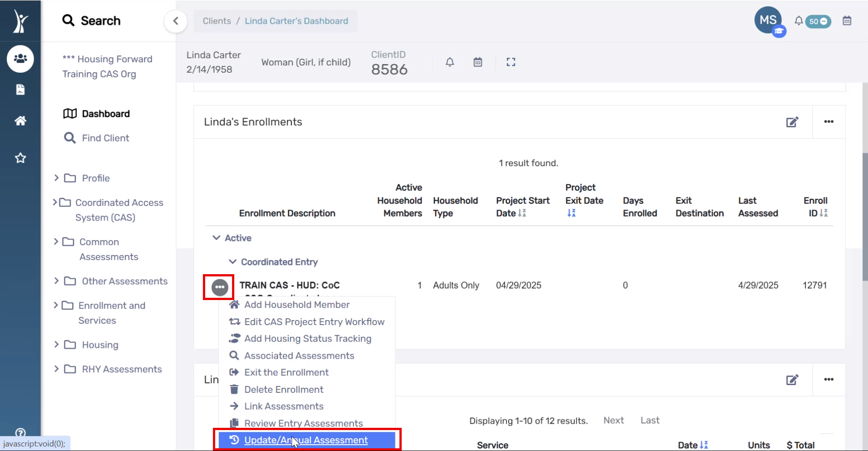Open the fullscreen expand icon beside ClientID

[511, 62]
